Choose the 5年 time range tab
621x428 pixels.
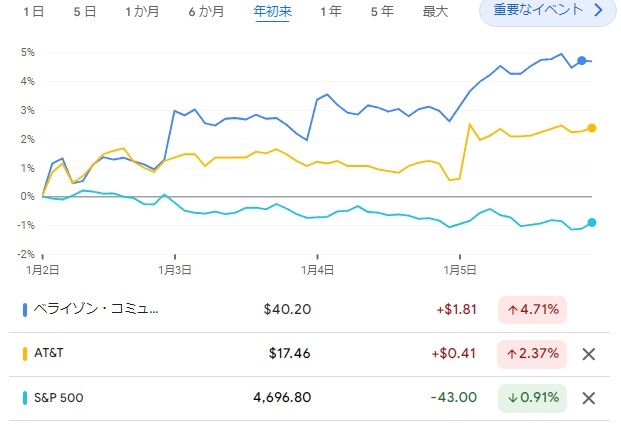point(382,11)
